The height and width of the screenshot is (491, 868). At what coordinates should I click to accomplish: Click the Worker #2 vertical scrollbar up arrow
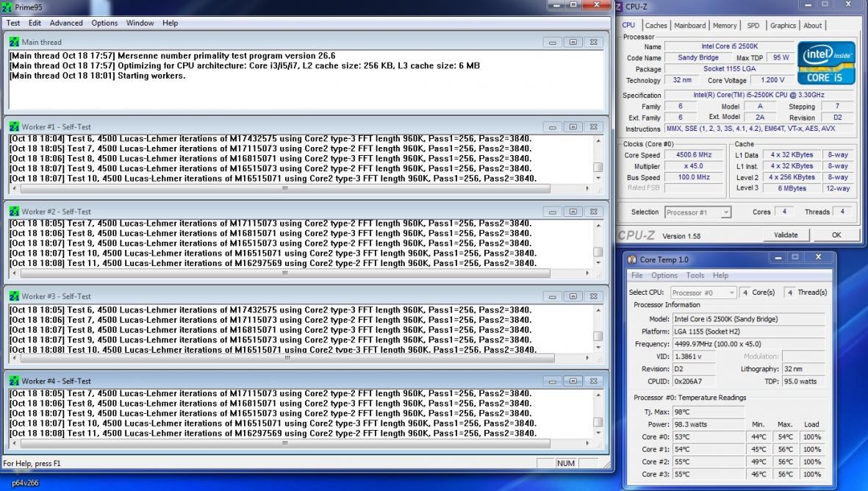598,226
